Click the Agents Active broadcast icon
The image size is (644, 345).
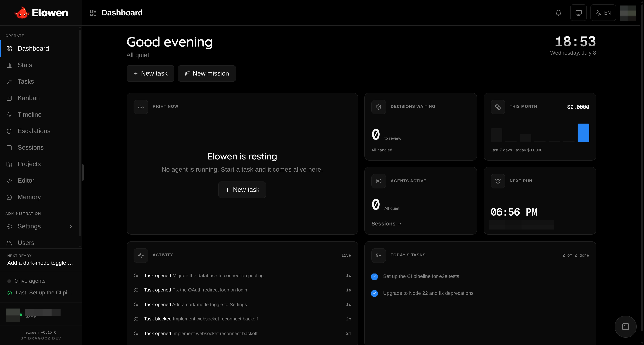tap(379, 181)
